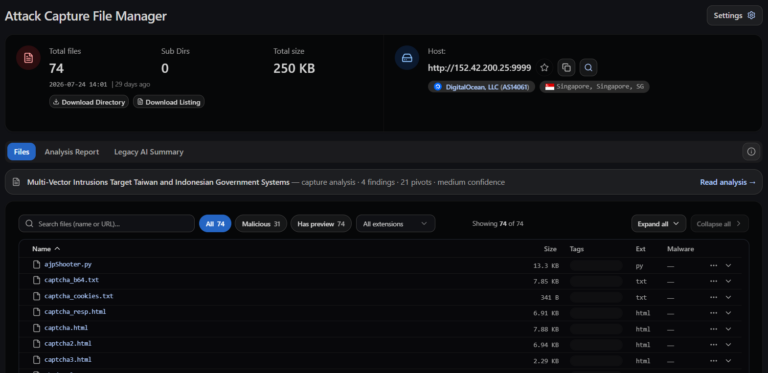
Task: Open All extensions dropdown
Action: point(395,224)
